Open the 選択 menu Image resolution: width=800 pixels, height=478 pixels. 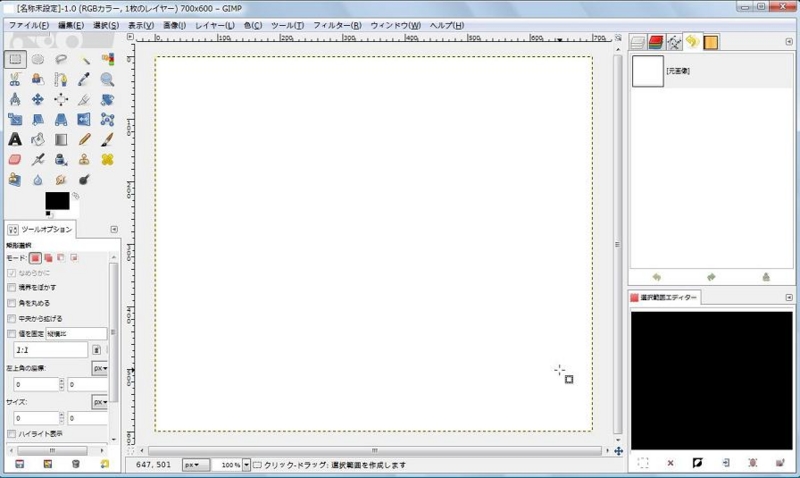[106, 25]
